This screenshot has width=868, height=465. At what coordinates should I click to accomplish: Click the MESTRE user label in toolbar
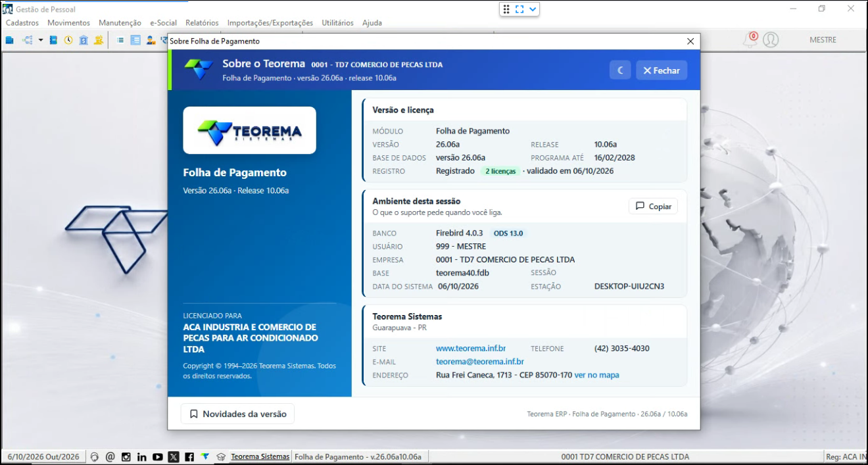coord(823,40)
